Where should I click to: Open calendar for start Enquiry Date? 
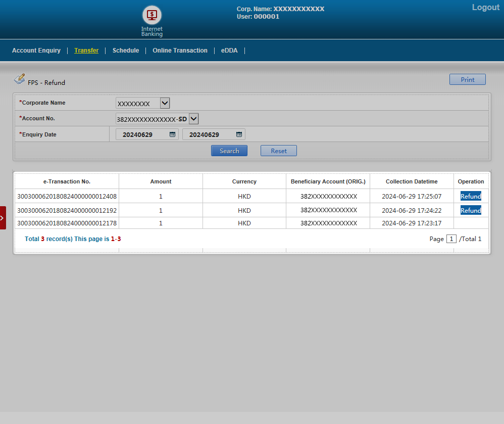[x=172, y=134]
